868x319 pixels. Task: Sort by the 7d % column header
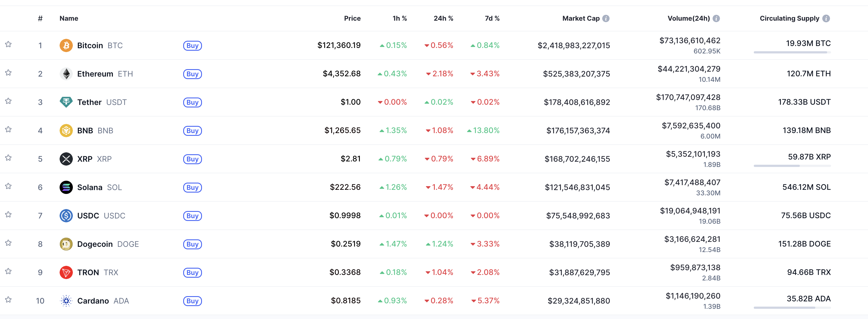(492, 18)
